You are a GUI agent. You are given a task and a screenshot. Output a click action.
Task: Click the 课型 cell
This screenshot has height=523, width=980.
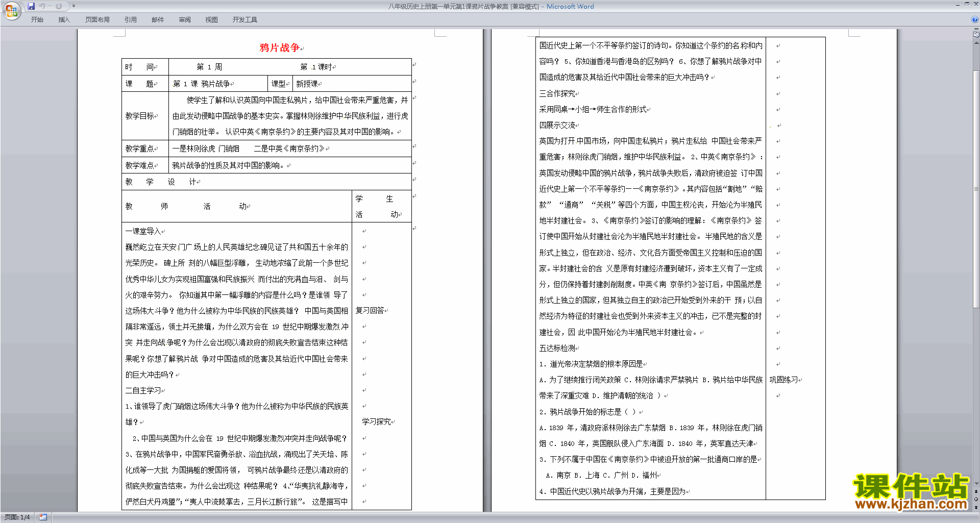point(280,84)
